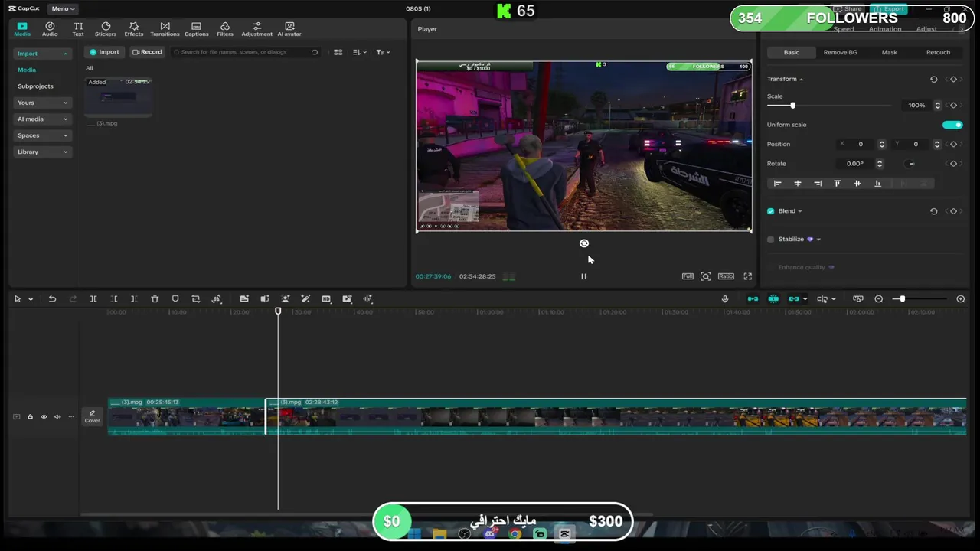Select the Crop tool in the timeline toolbar
Screen dimensions: 980x551
coord(196,299)
